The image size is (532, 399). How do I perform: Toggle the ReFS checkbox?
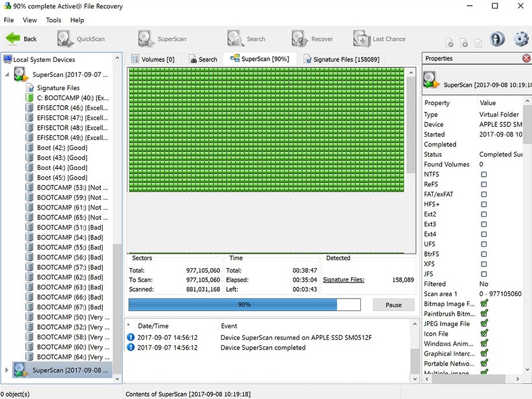click(x=484, y=184)
